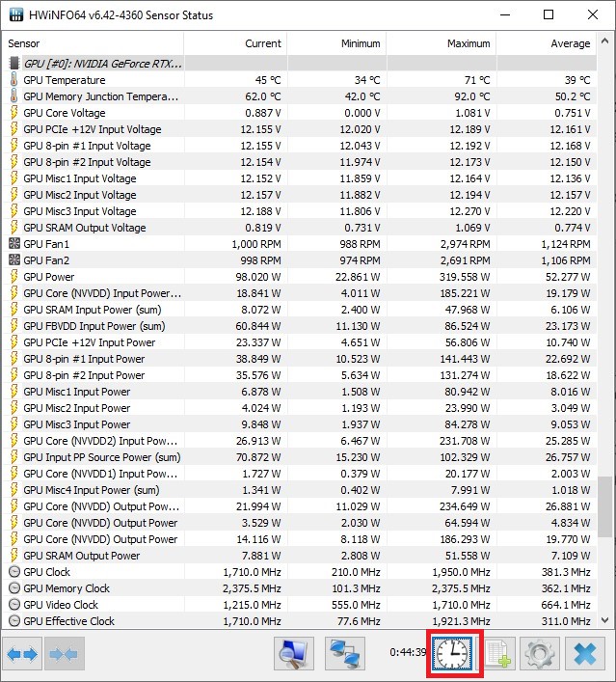Image resolution: width=616 pixels, height=682 pixels.
Task: Click the collapse columns arrows button
Action: click(65, 654)
